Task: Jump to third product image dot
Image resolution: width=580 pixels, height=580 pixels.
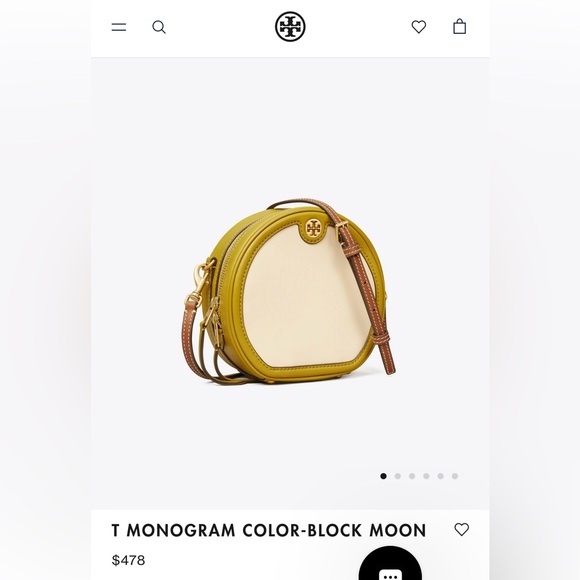Action: pyautogui.click(x=412, y=476)
